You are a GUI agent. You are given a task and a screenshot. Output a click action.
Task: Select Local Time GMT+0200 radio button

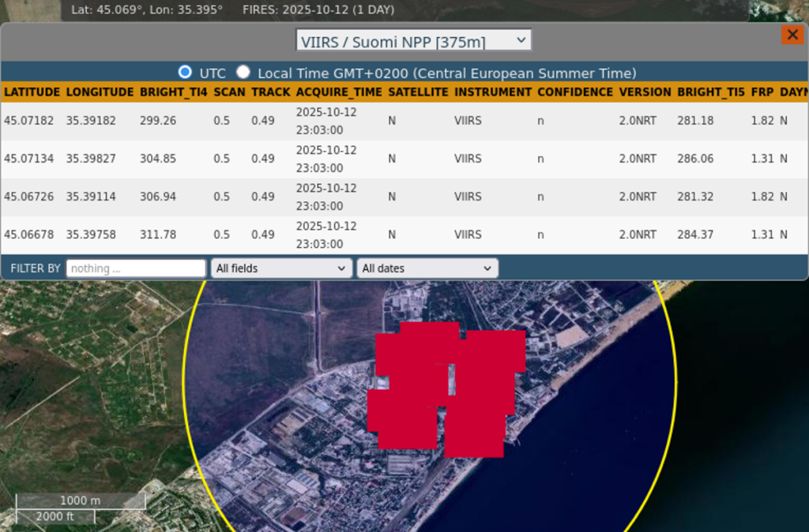click(x=243, y=72)
